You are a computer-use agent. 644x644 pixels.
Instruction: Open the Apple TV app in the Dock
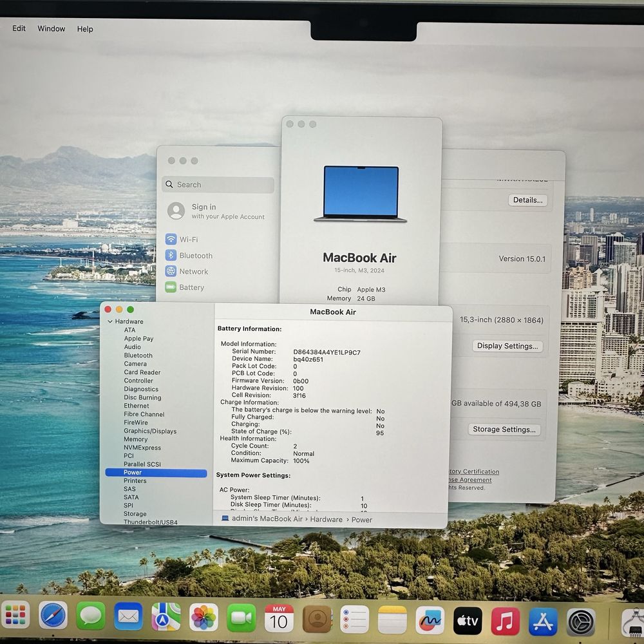(468, 621)
